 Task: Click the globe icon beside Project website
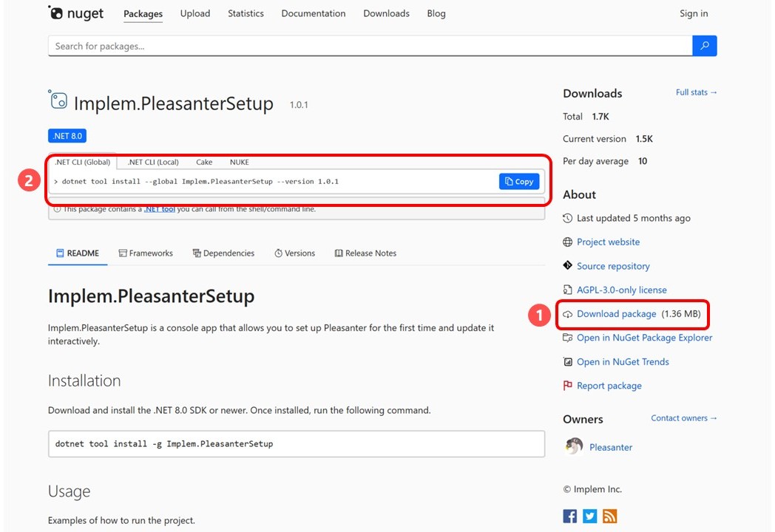click(x=567, y=242)
